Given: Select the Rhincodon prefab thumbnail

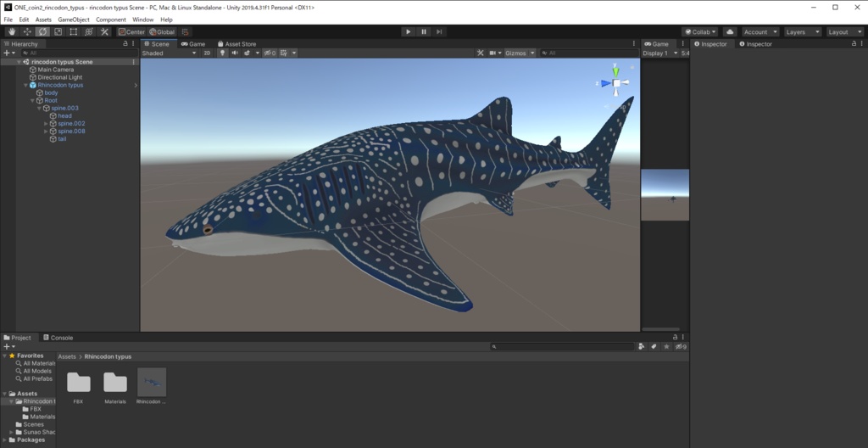Looking at the screenshot, I should coord(152,383).
